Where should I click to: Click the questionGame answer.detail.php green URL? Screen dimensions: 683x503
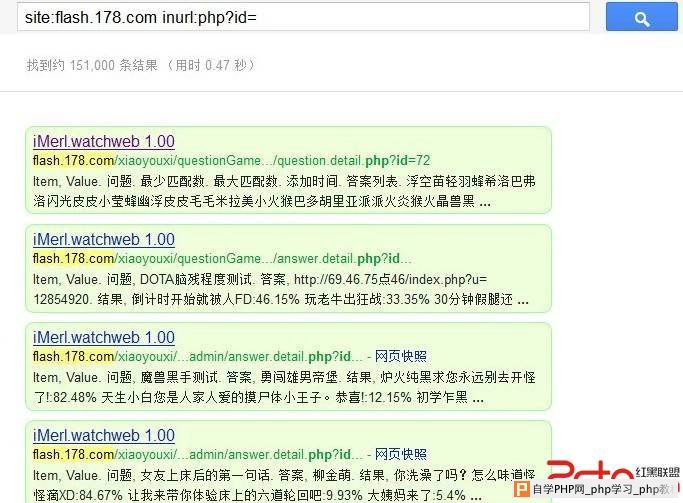(x=222, y=259)
